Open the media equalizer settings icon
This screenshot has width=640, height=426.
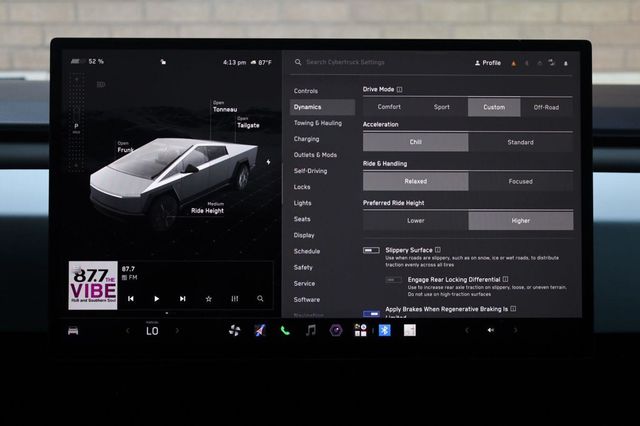coord(235,299)
